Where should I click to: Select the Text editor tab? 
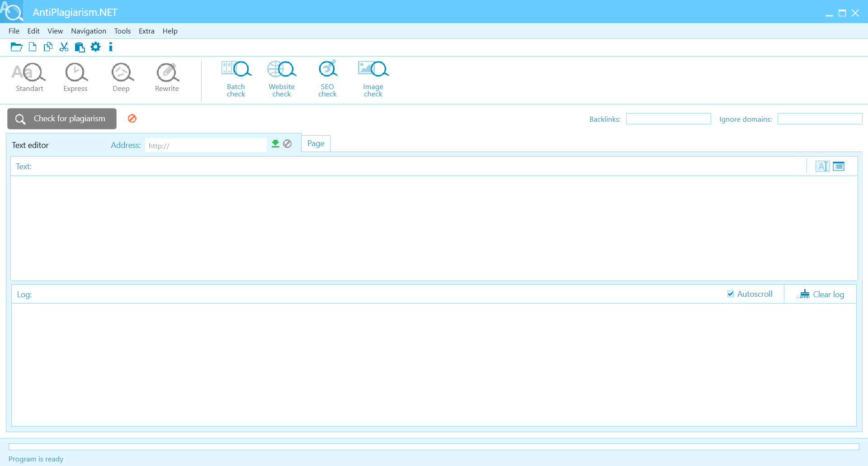pos(30,145)
